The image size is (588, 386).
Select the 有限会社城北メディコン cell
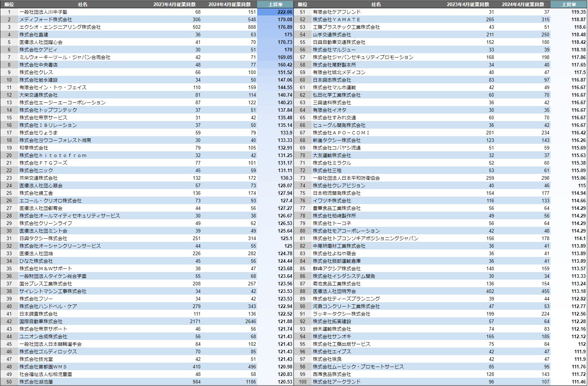click(x=339, y=72)
